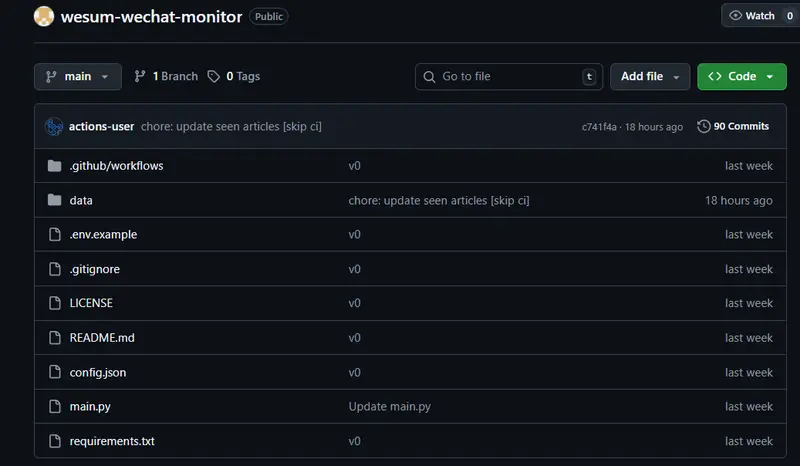Viewport: 800px width, 466px height.
Task: Open commit history via clock icon
Action: click(x=704, y=126)
